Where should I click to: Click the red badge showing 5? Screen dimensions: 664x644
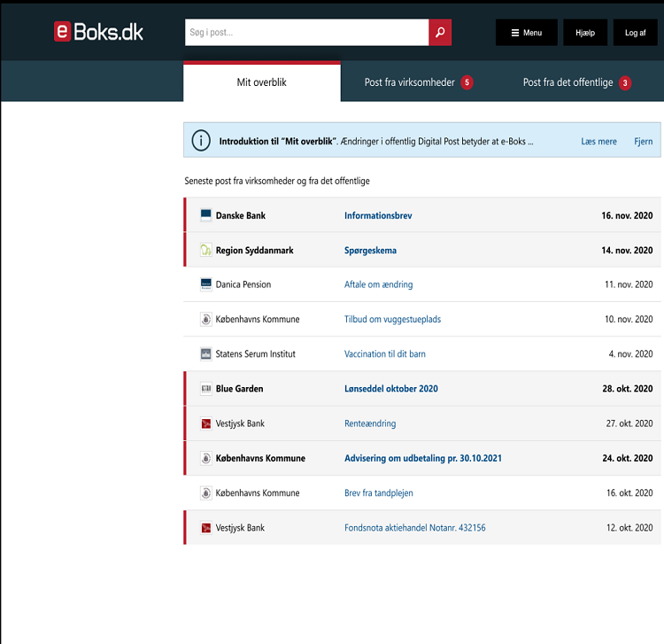(x=467, y=82)
